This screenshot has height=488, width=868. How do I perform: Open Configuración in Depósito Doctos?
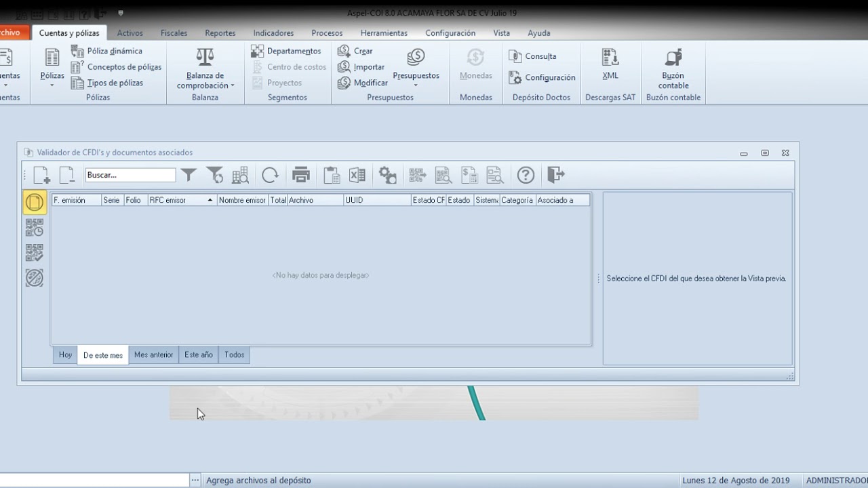click(542, 77)
